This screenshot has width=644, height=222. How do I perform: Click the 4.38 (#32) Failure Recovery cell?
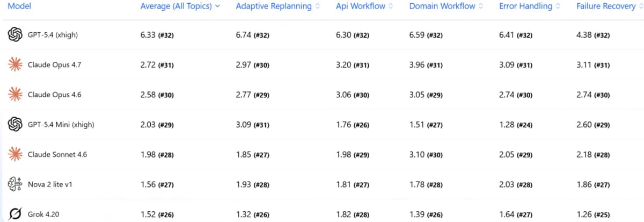click(593, 35)
